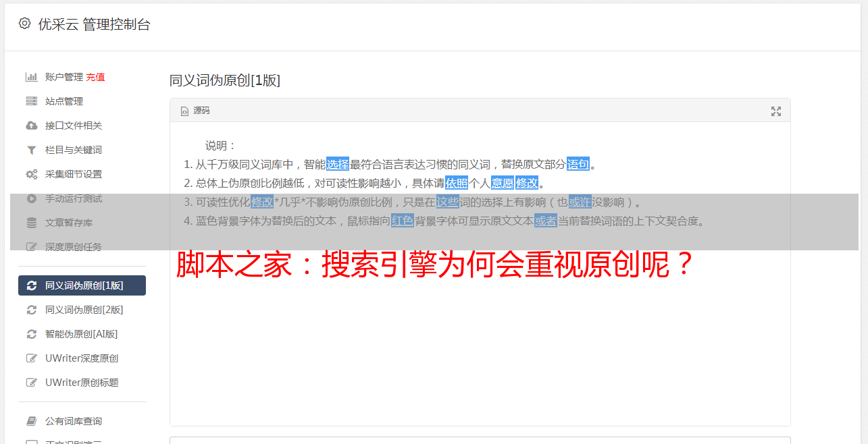The height and width of the screenshot is (444, 868).
Task: Click the highlighted word 语句
Action: coord(578,164)
